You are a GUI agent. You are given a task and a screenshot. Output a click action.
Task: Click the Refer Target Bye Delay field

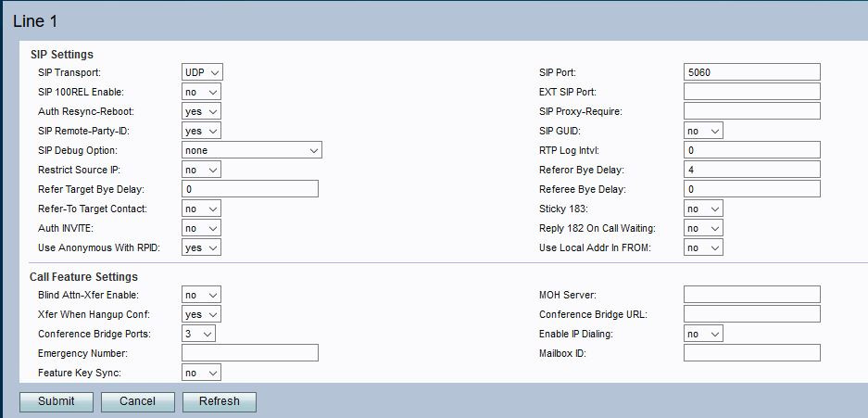250,189
